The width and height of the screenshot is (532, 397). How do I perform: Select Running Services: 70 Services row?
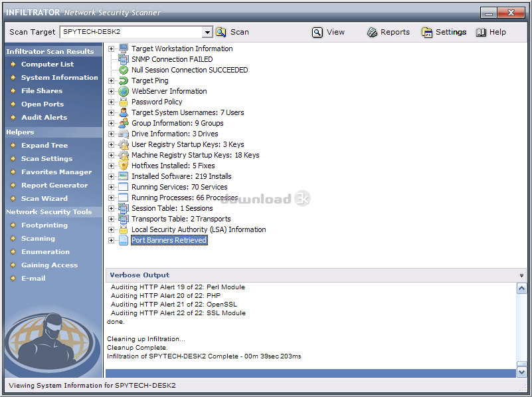[x=179, y=187]
